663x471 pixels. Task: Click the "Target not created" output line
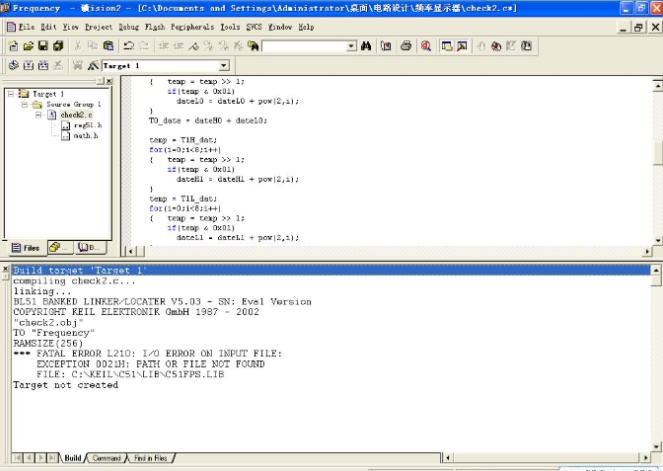tap(66, 385)
